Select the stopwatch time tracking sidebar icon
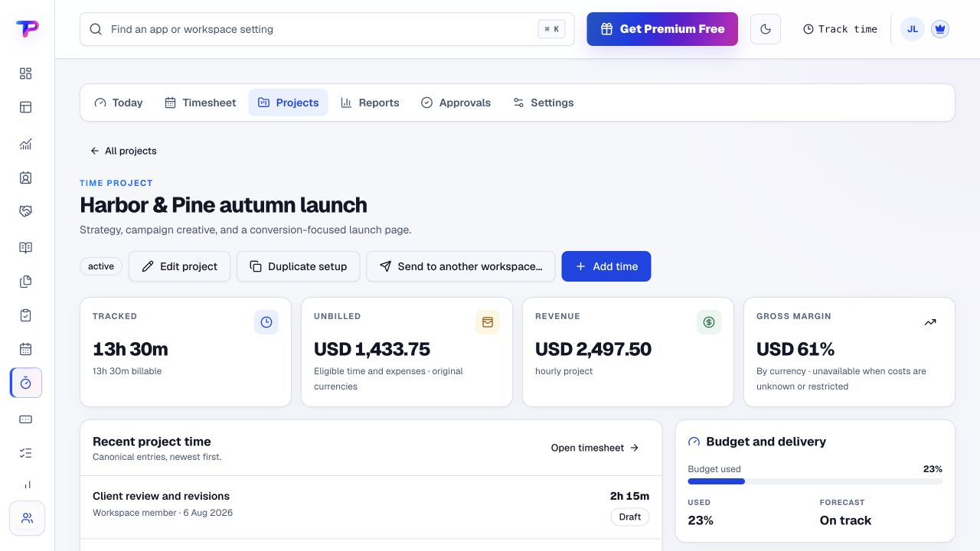Screen dimensions: 980x551 25,383
